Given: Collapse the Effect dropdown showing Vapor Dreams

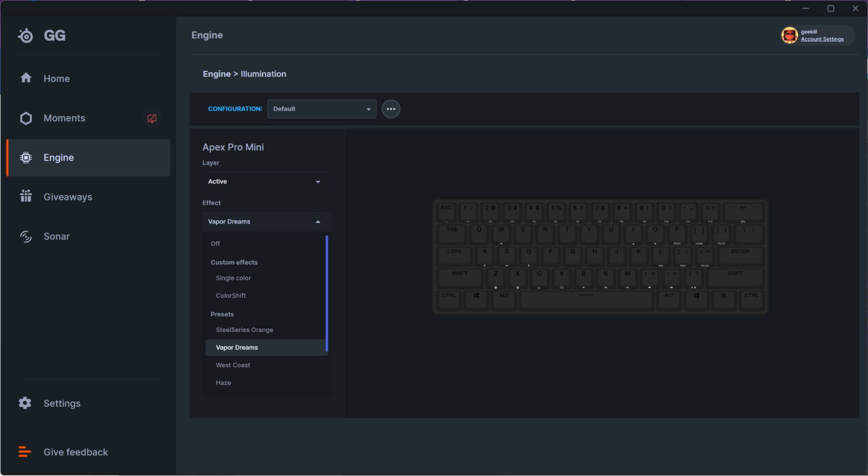Looking at the screenshot, I should [267, 222].
